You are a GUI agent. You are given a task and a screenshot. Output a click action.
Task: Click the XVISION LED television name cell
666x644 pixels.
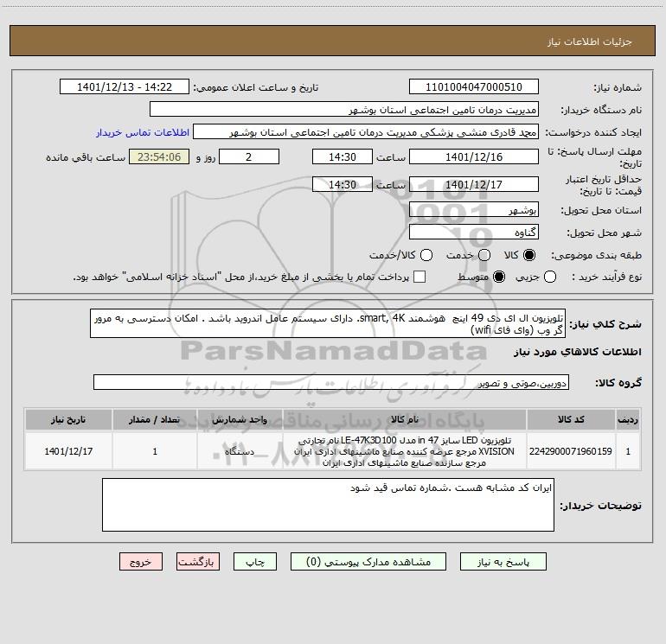[x=405, y=451]
